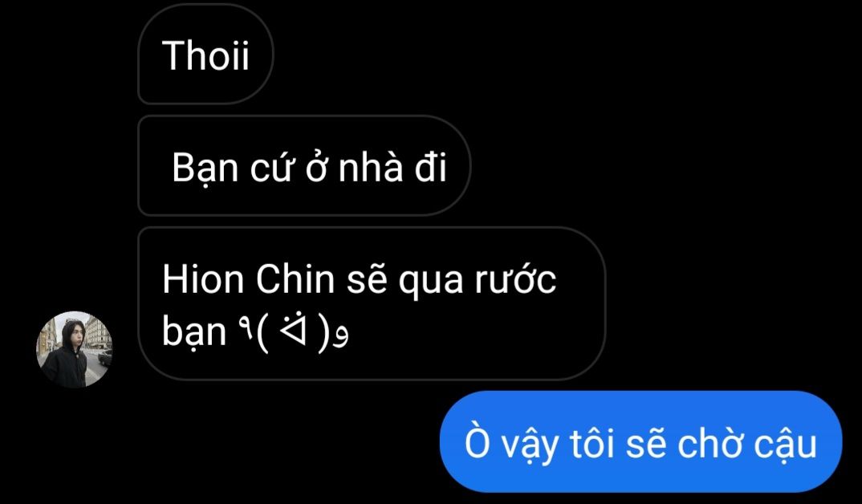Click the kaomoji emoticon after "bạn"

pos(294,332)
